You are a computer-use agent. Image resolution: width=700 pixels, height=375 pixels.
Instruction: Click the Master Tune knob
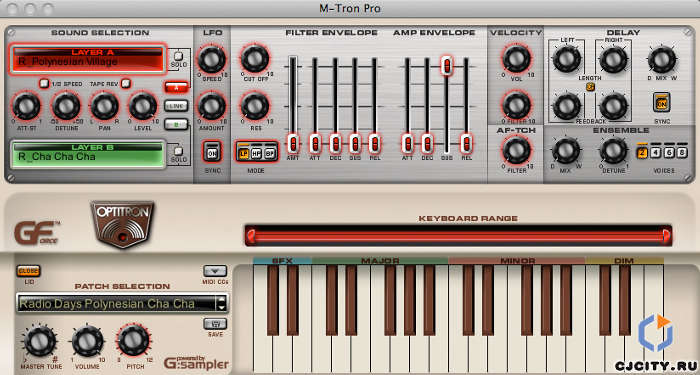[x=40, y=342]
